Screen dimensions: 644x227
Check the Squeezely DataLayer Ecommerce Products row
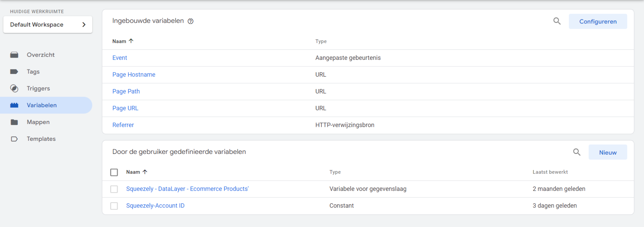coord(114,189)
